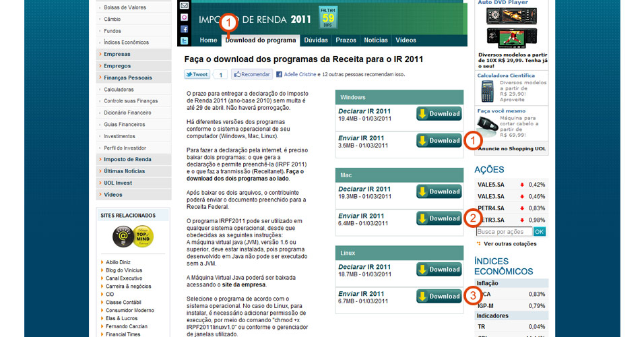Open the Home tab

point(208,40)
